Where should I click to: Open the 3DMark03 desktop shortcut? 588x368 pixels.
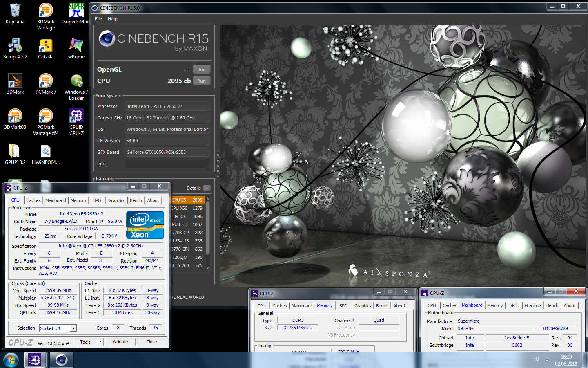pyautogui.click(x=15, y=119)
